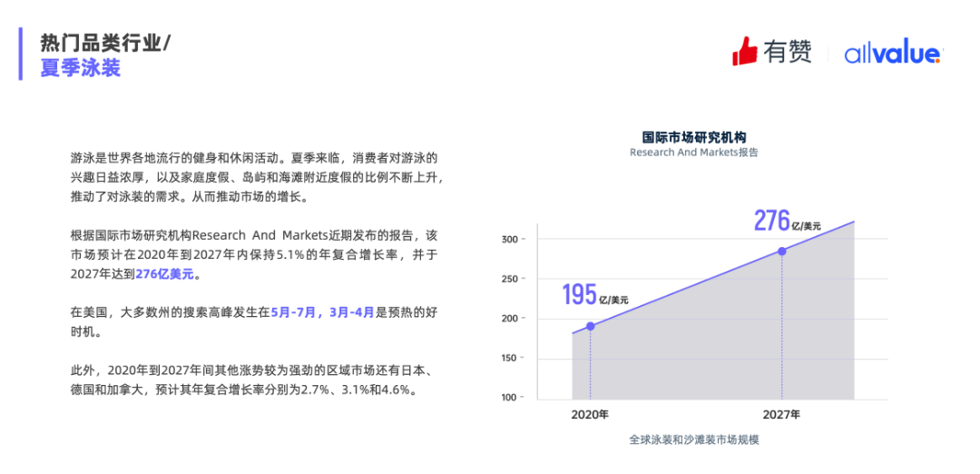
Task: Click the allvalue logo
Action: 893,54
